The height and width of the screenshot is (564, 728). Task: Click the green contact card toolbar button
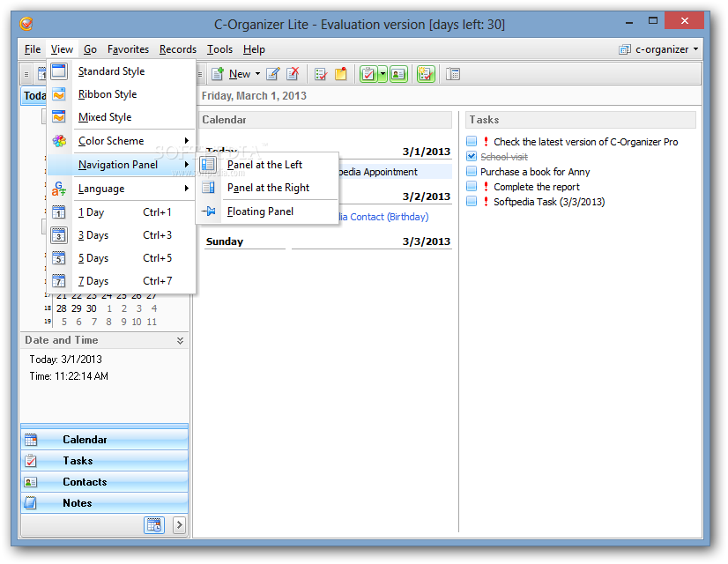(x=398, y=74)
